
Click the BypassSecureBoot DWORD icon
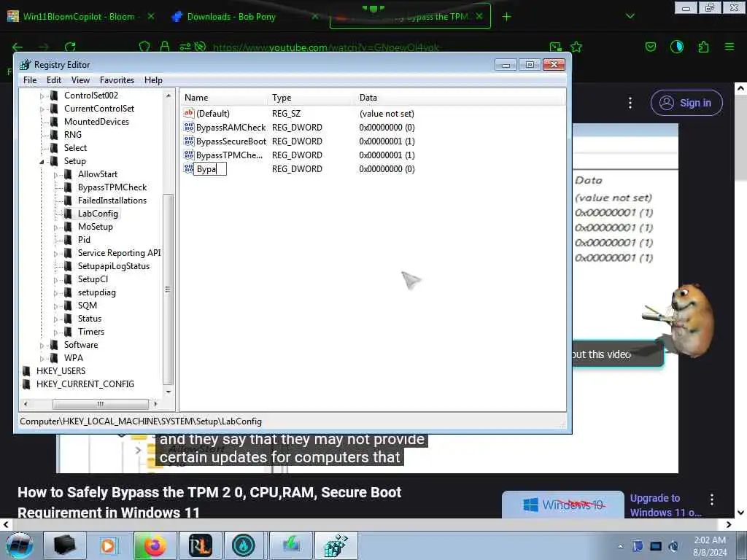(189, 141)
